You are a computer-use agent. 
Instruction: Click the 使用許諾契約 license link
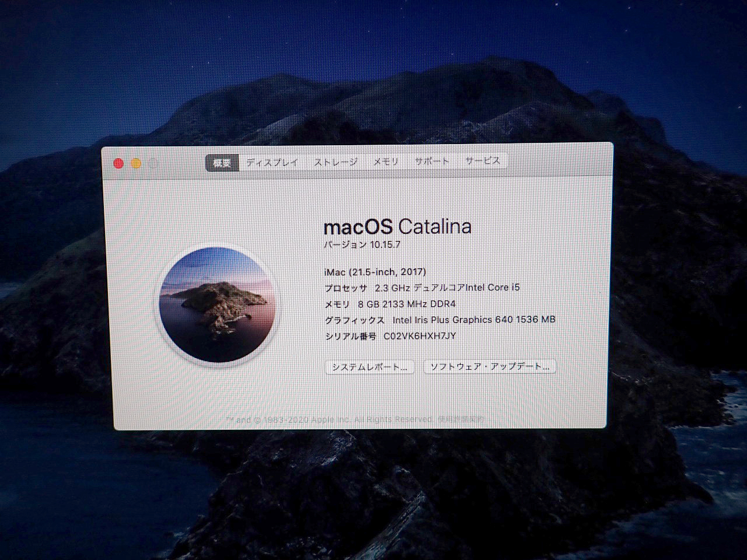460,419
